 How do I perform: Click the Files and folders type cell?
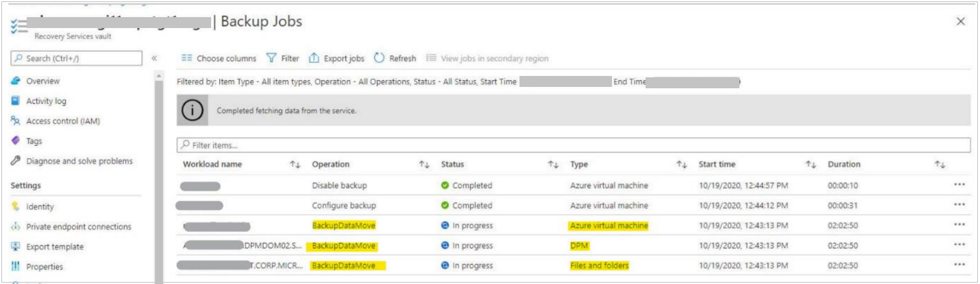tap(599, 266)
